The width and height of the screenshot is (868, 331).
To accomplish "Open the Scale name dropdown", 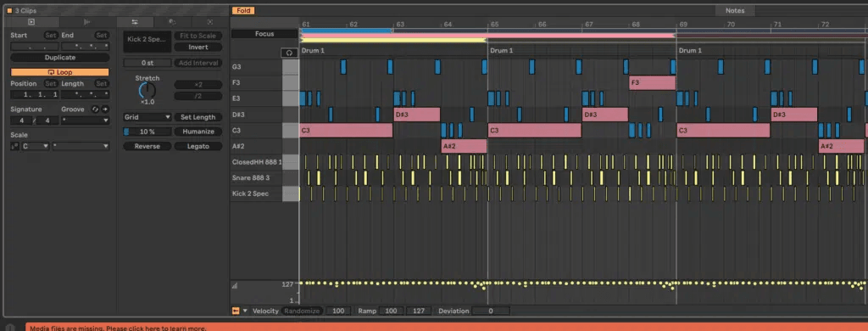I will [81, 146].
